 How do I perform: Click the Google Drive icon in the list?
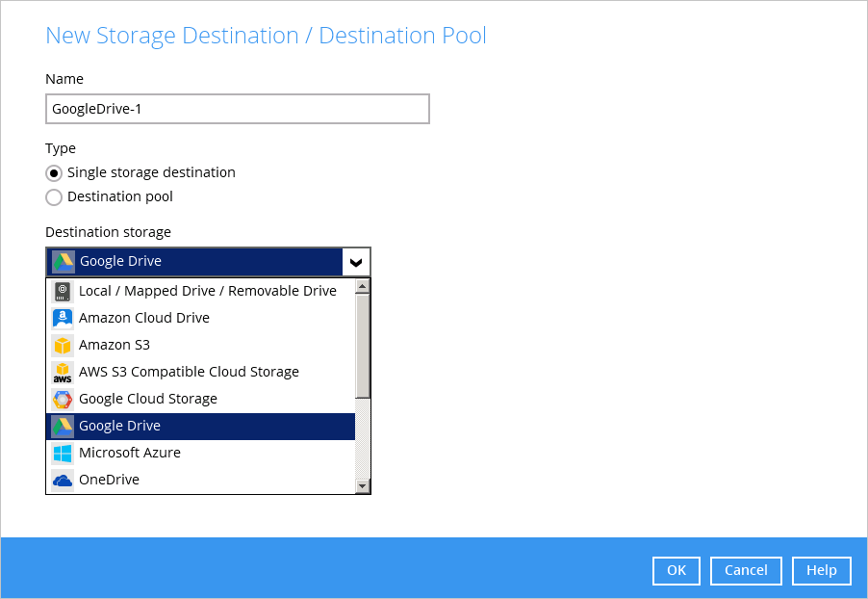(x=63, y=426)
